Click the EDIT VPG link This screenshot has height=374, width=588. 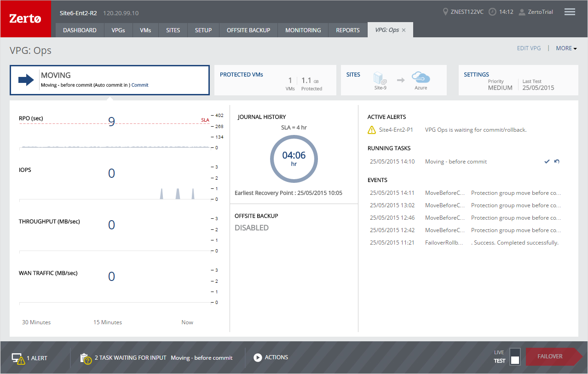click(529, 48)
